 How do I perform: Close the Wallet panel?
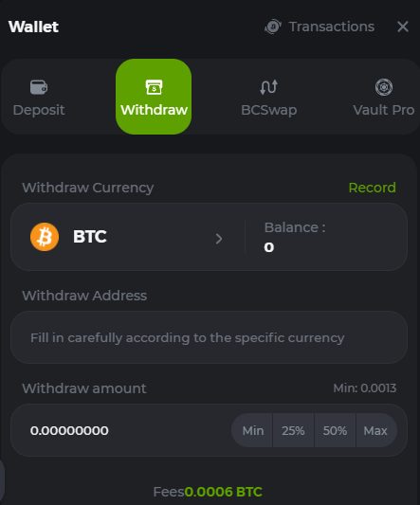403,27
